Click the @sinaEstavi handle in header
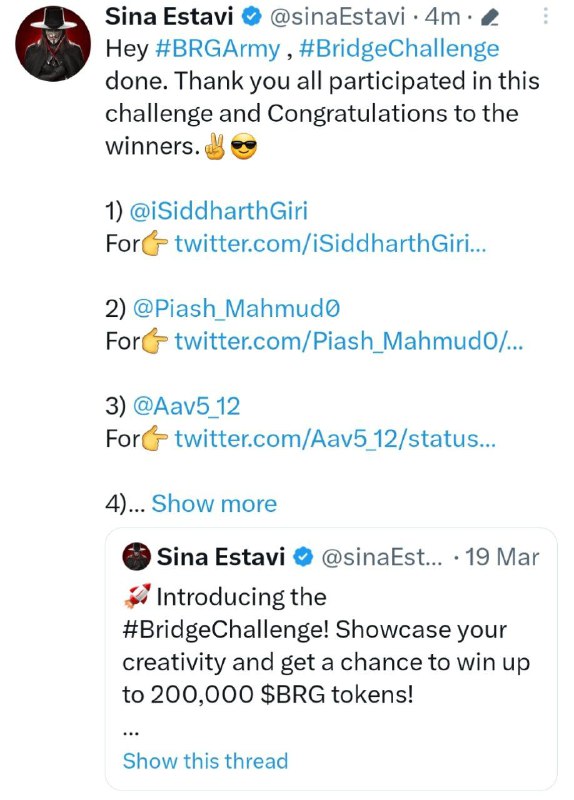This screenshot has width=574, height=800. click(x=337, y=17)
